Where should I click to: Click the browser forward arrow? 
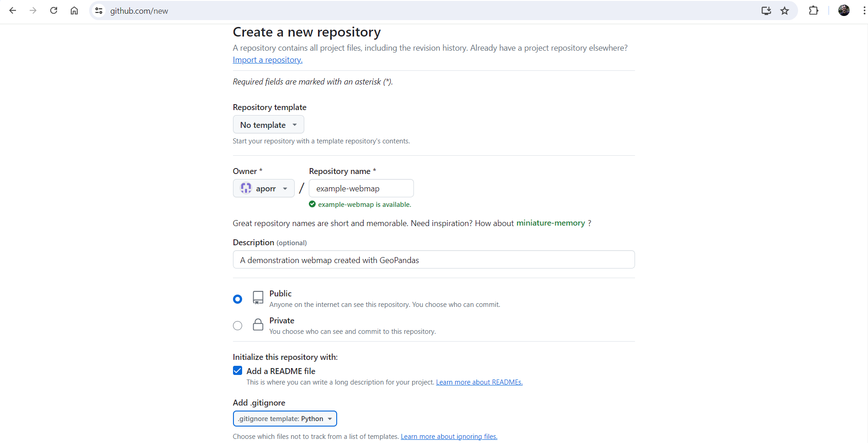(33, 11)
